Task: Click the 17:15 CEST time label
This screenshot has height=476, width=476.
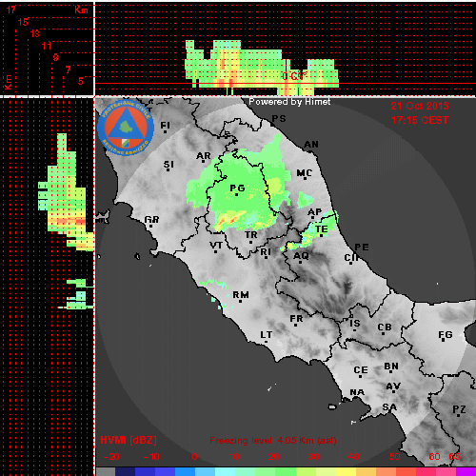Action: pyautogui.click(x=420, y=120)
